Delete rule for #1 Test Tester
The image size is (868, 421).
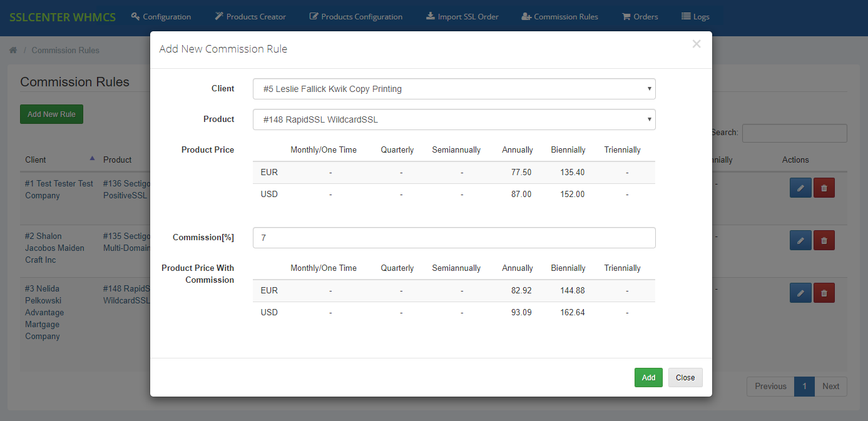(x=824, y=188)
